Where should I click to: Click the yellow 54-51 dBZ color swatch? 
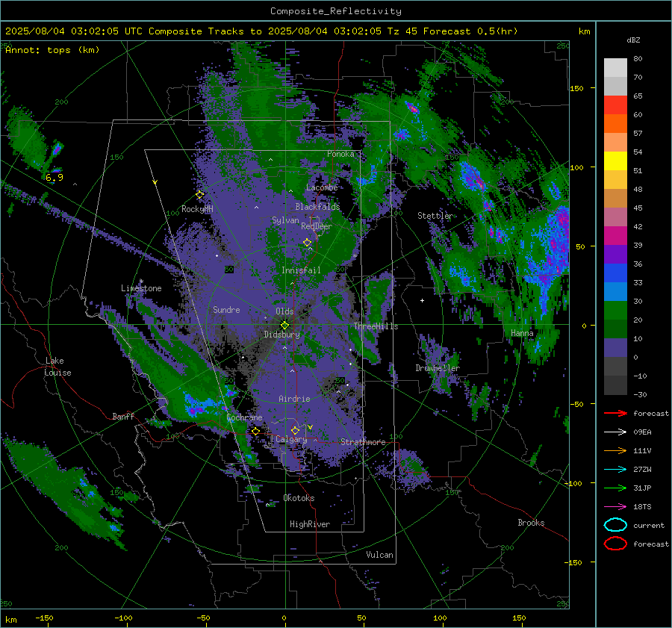point(615,161)
